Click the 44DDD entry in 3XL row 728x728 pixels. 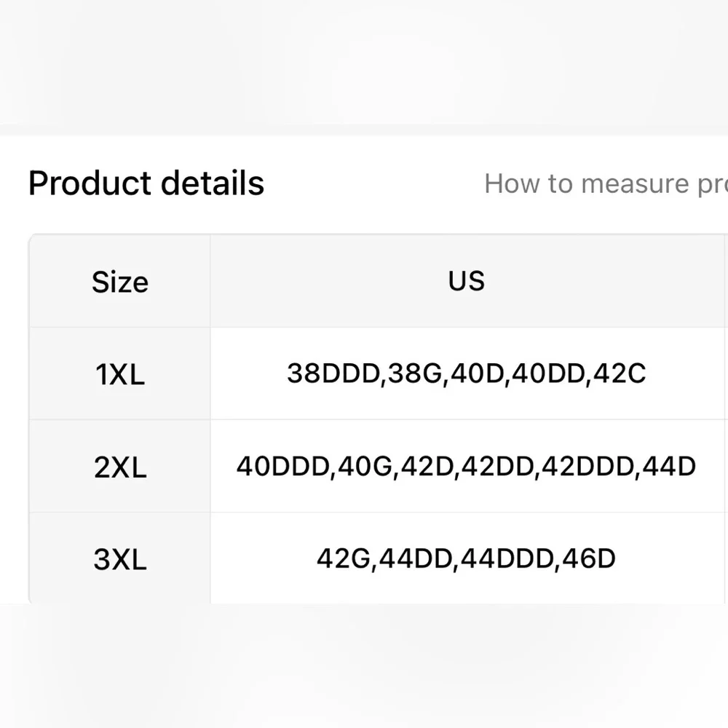click(x=507, y=558)
